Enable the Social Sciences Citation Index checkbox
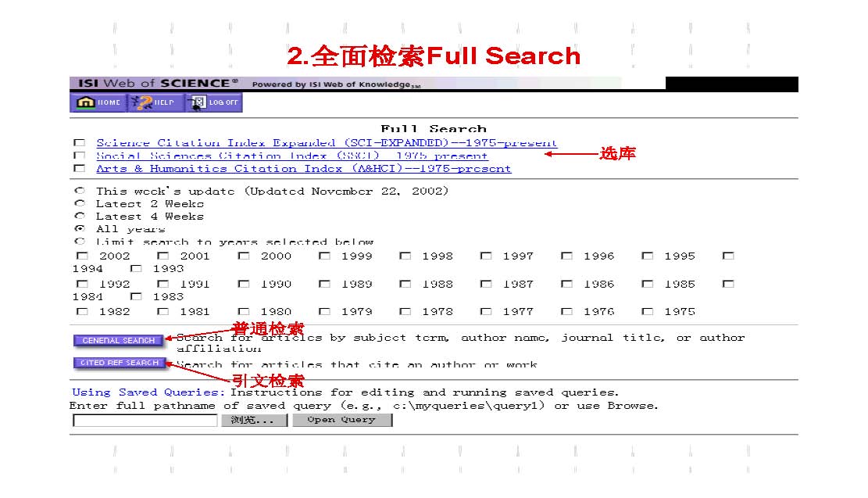The height and width of the screenshot is (498, 868). (79, 156)
